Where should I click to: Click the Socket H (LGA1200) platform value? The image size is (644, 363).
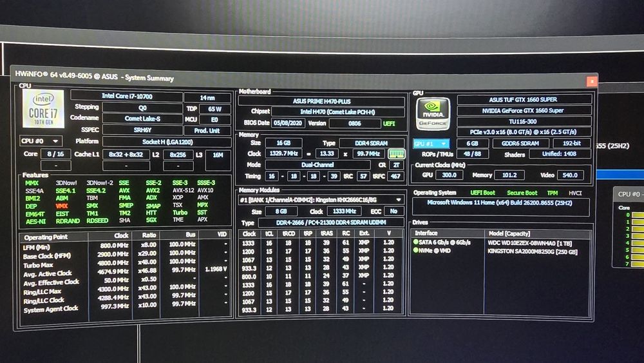pos(167,142)
